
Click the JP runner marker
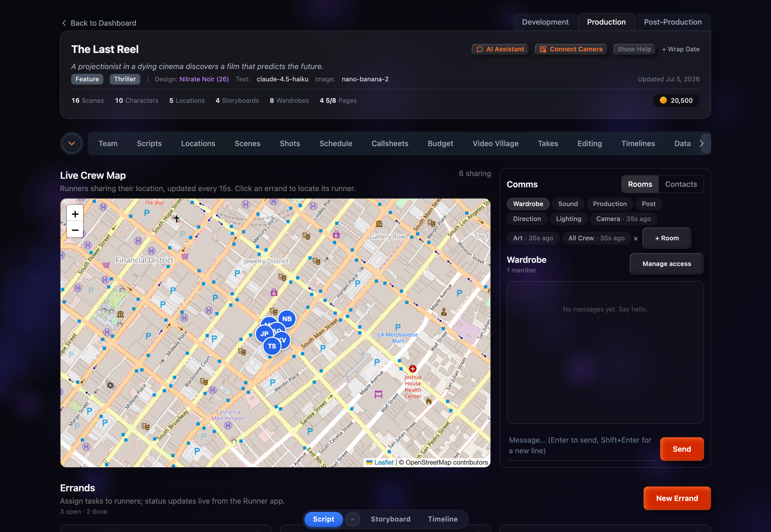pyautogui.click(x=264, y=334)
